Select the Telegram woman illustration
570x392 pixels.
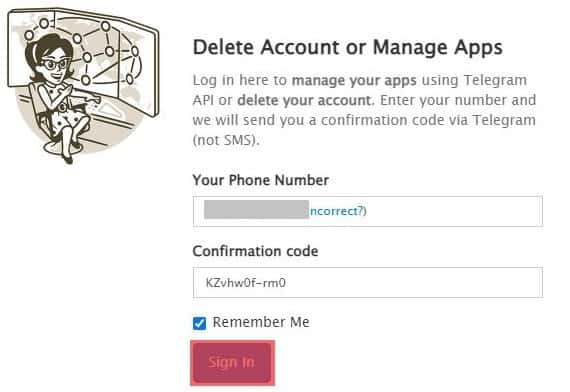pos(83,85)
